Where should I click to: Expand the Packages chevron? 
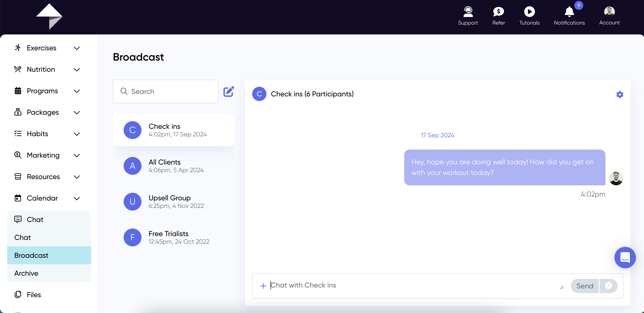click(77, 112)
